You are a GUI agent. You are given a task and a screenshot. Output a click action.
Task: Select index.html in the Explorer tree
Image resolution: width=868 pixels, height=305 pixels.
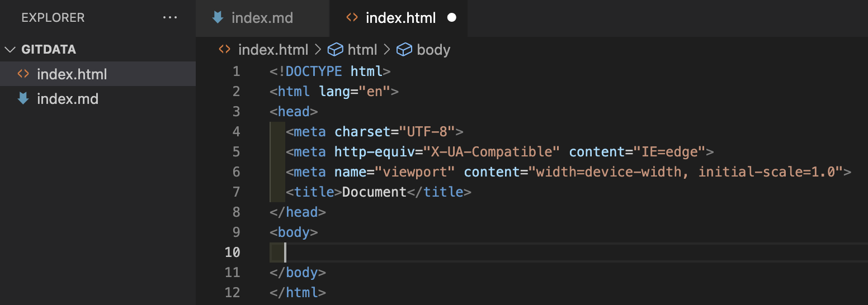98,74
